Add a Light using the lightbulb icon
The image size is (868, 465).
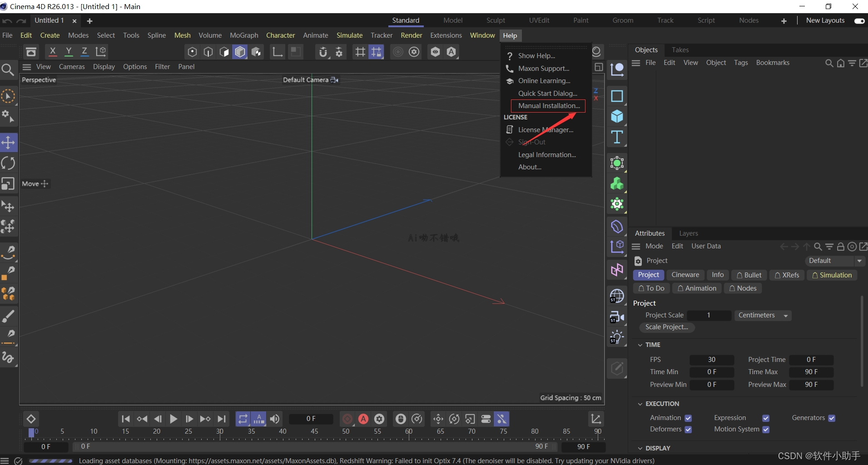(x=618, y=336)
